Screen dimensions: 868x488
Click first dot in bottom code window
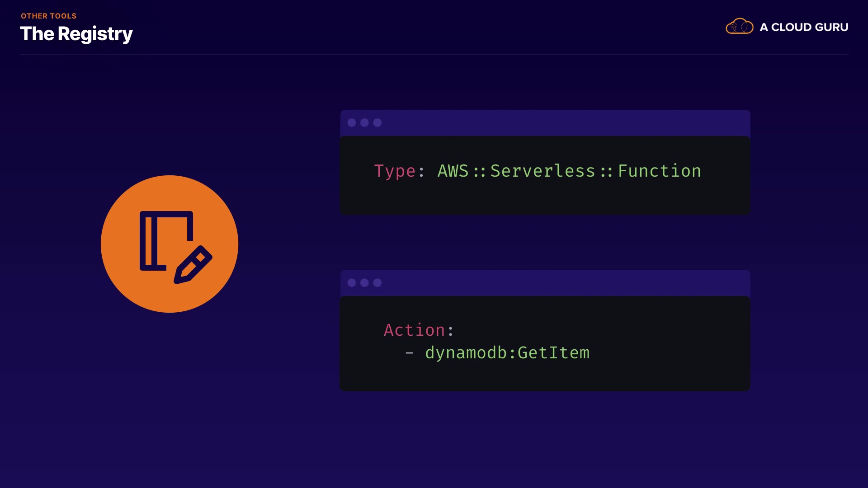pyautogui.click(x=352, y=283)
